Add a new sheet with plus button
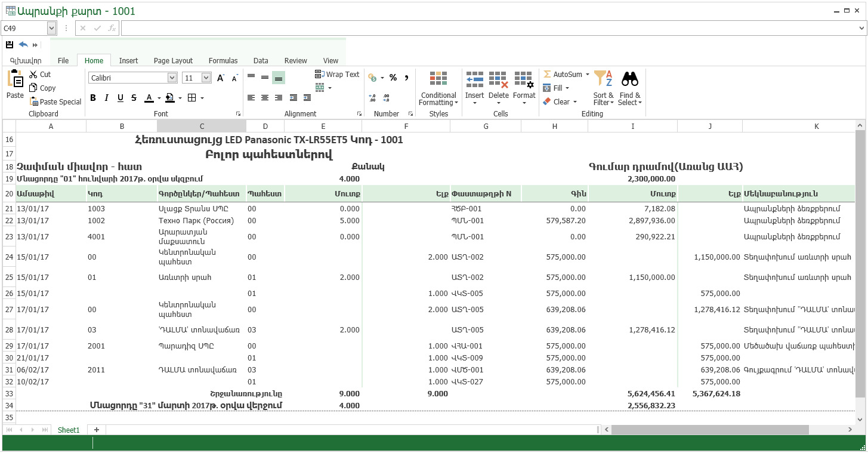Viewport: 868px width, 453px height. 96,430
